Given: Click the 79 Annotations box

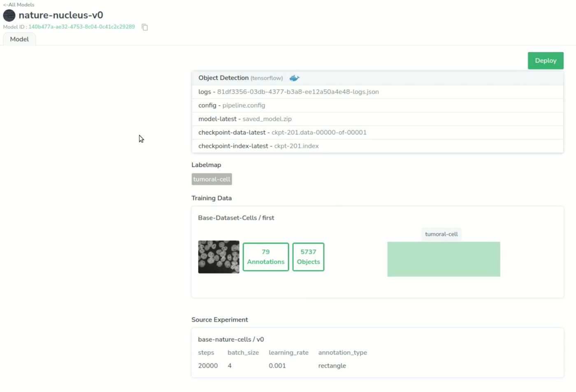Looking at the screenshot, I should 266,257.
